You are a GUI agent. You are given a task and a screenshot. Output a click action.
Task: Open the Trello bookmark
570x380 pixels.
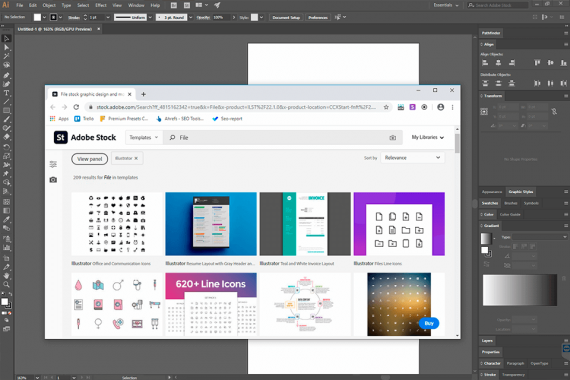[x=84, y=119]
